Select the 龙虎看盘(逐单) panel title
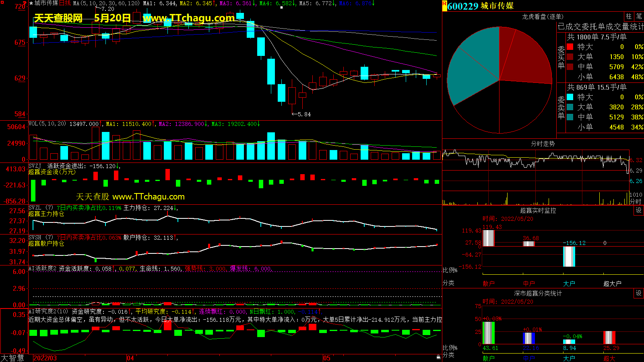This screenshot has width=644, height=362. [x=543, y=16]
